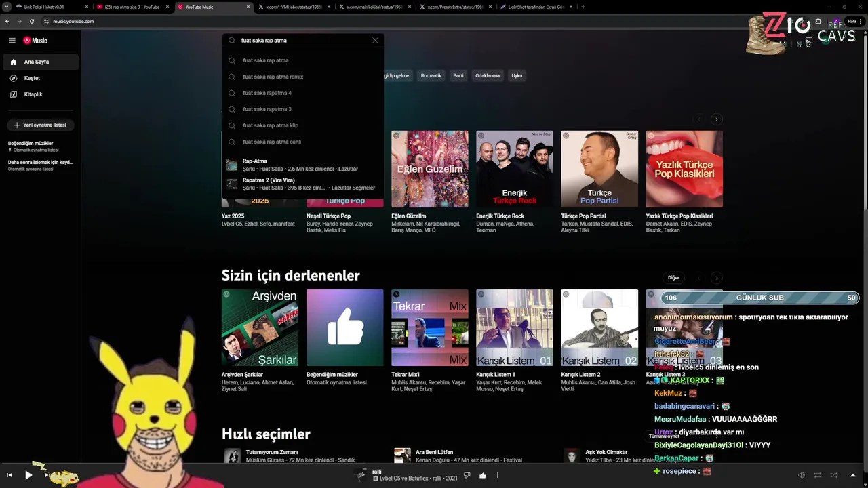Click the play button in player bar
Screen dimensions: 868x488
(x=28, y=475)
